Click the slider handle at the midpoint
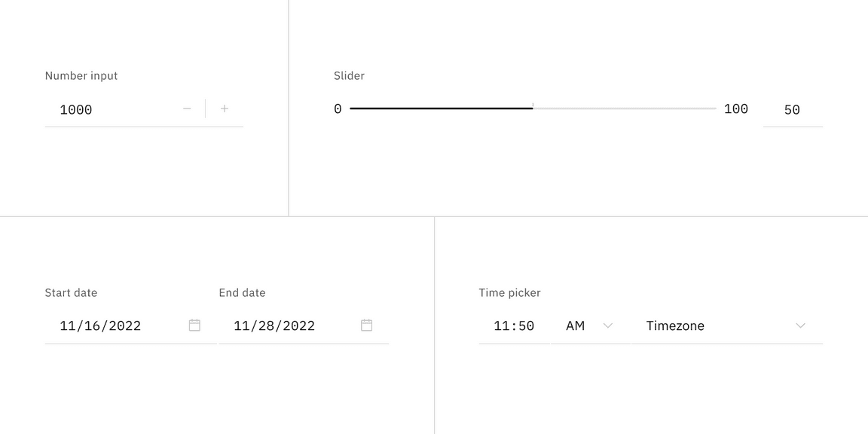This screenshot has height=434, width=868. [x=533, y=108]
